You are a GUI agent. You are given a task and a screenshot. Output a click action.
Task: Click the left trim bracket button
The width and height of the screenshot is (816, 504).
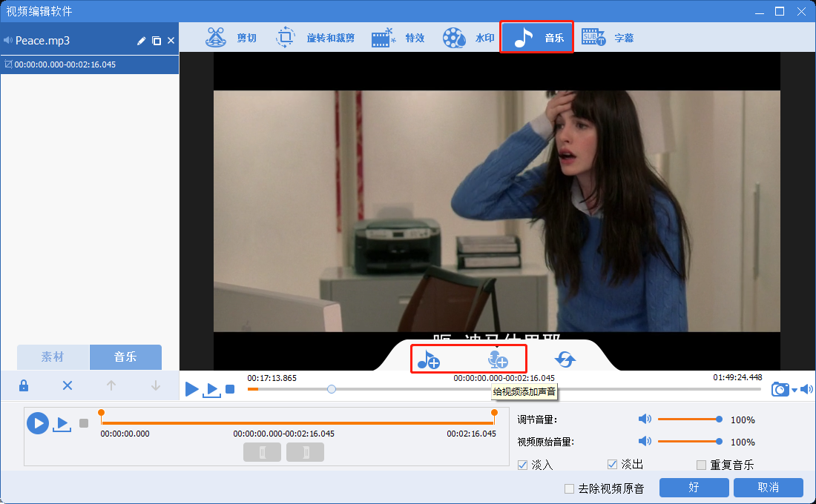[263, 452]
